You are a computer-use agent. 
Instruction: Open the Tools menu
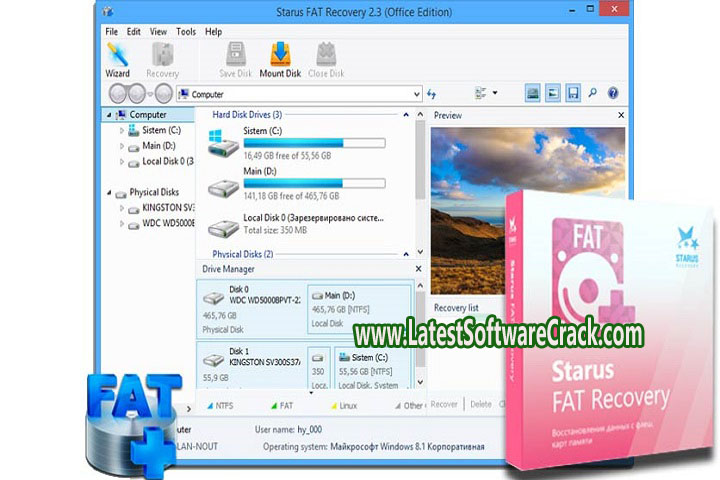[x=186, y=32]
